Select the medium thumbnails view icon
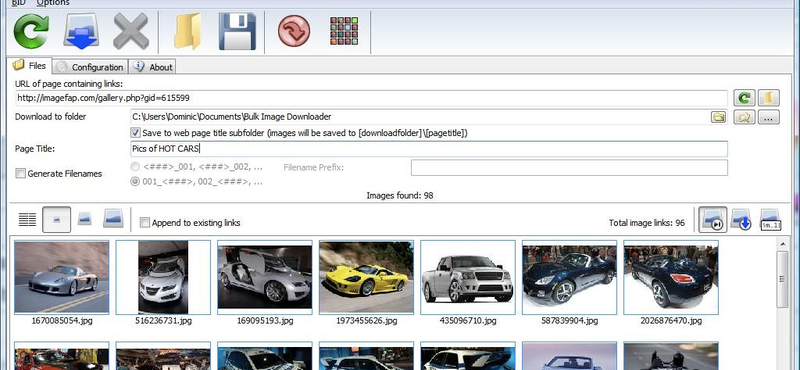Viewport: 800px width, 370px height. pos(85,218)
